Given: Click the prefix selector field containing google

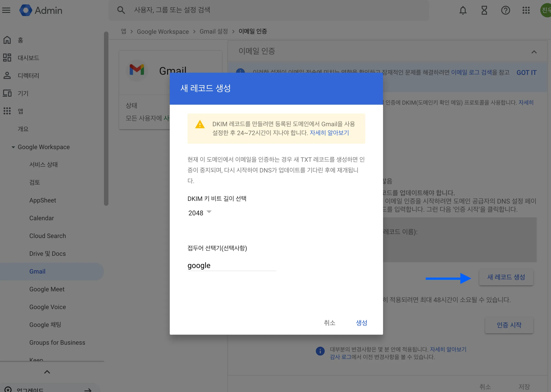Looking at the screenshot, I should point(232,266).
